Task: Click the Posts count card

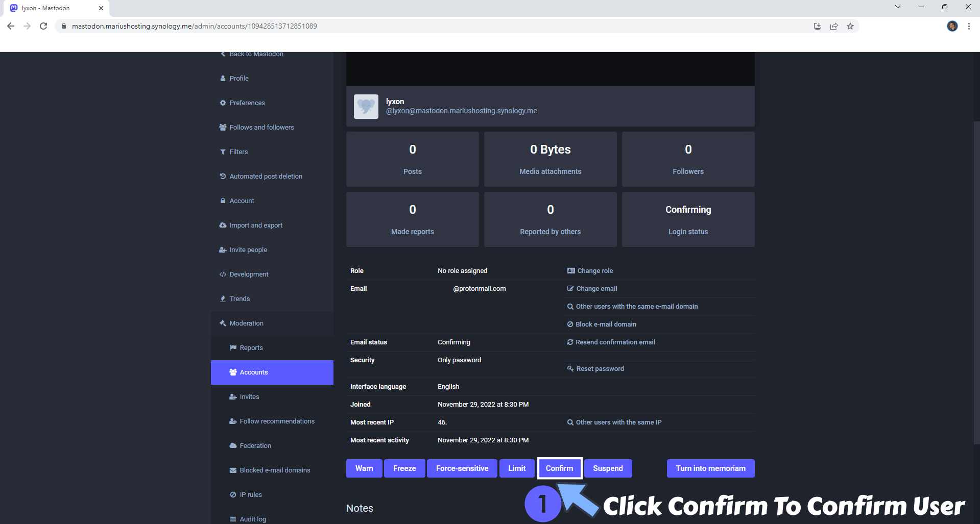Action: coord(413,159)
